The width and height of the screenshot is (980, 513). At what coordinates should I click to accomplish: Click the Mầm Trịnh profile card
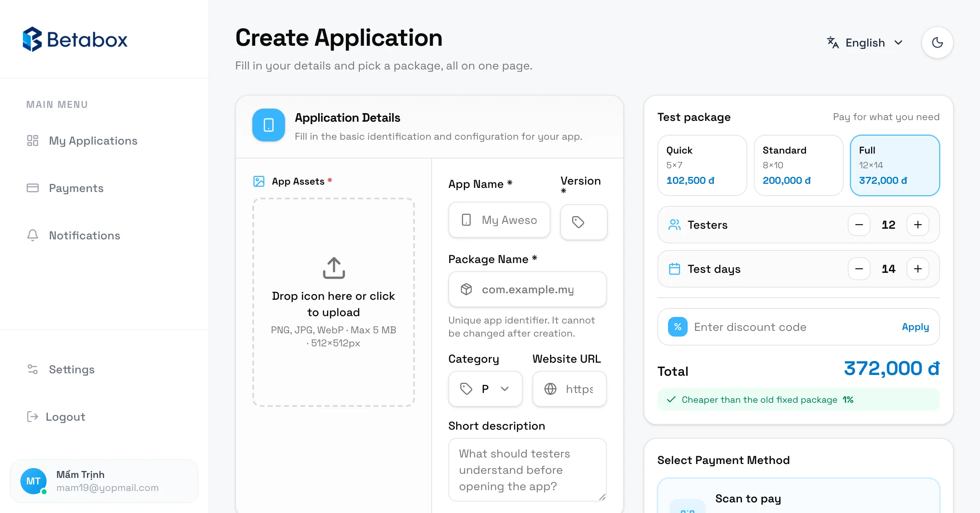click(x=104, y=481)
